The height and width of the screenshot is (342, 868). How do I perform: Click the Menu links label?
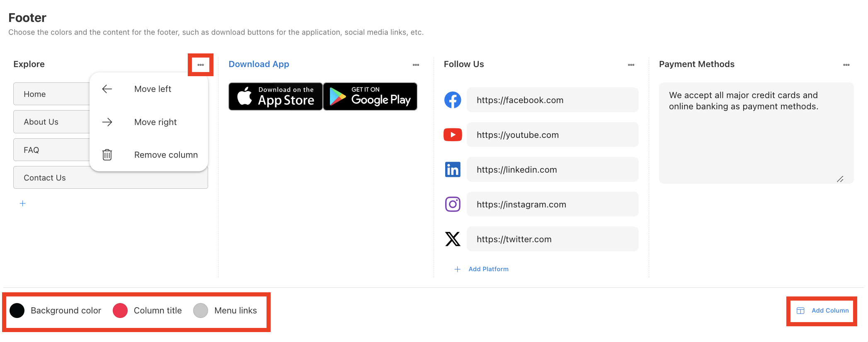pos(235,311)
